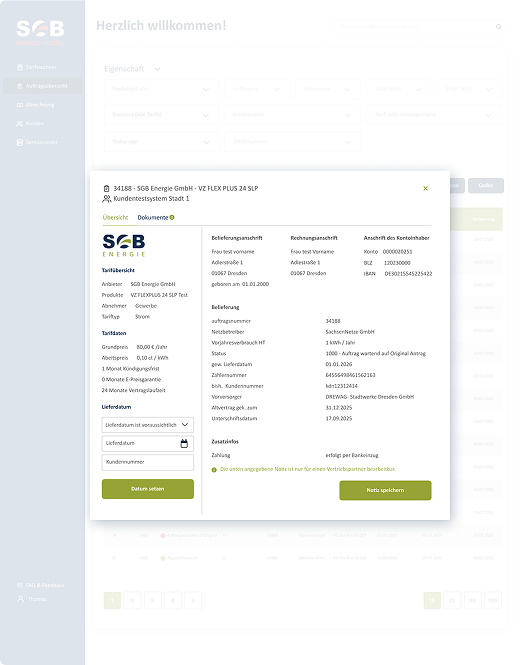Click the SGB Energiehandel sidebar logo
520x665 pixels.
click(x=40, y=33)
